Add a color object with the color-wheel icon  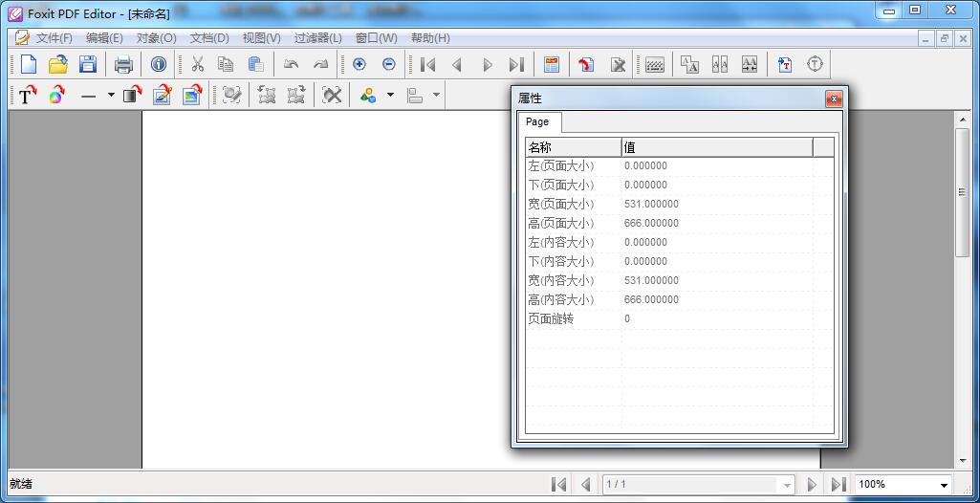coord(56,96)
